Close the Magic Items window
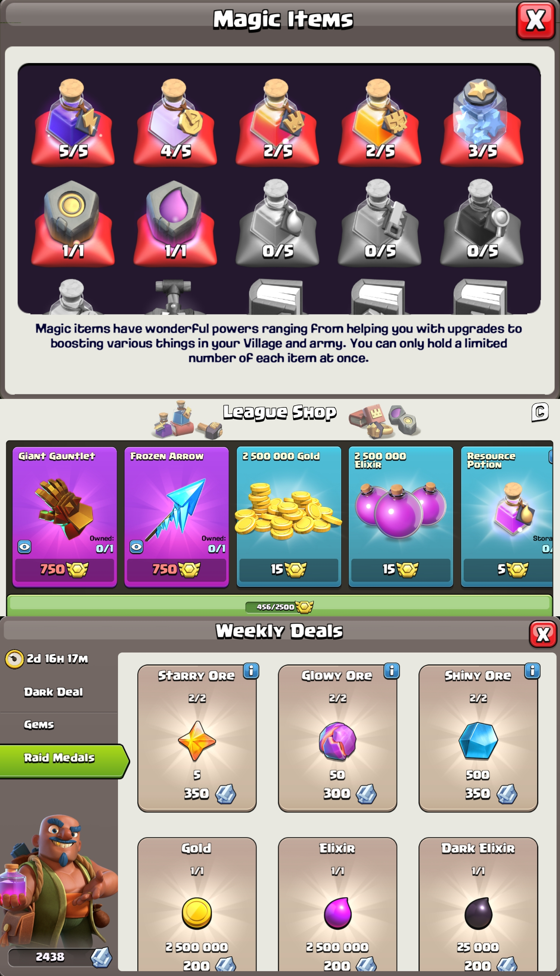The image size is (560, 976). [535, 20]
